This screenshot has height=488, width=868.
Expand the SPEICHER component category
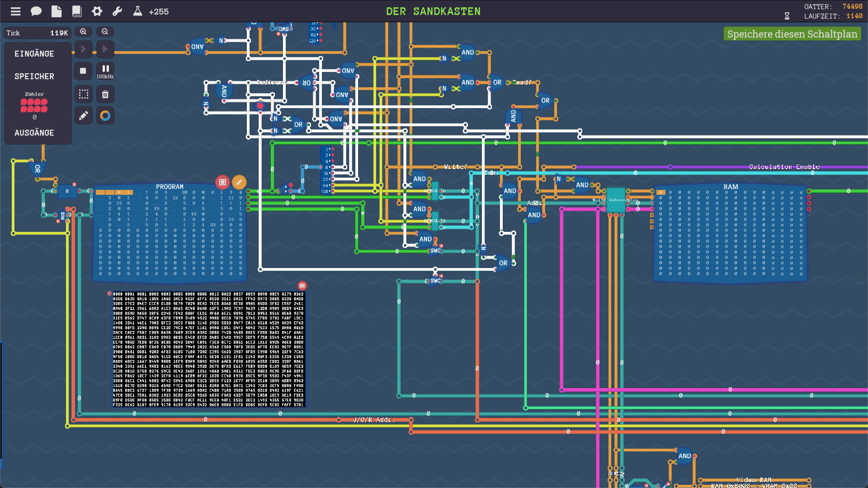coord(34,76)
